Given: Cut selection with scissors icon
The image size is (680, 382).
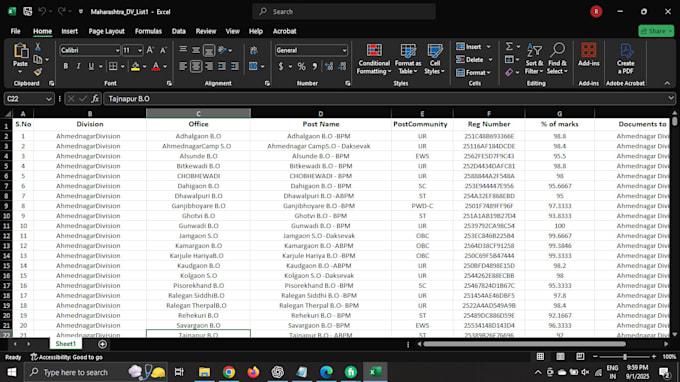Looking at the screenshot, I should point(38,47).
